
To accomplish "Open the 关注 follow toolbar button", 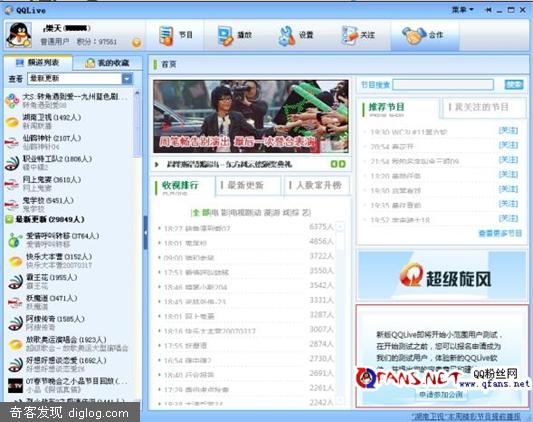I will pos(358,35).
